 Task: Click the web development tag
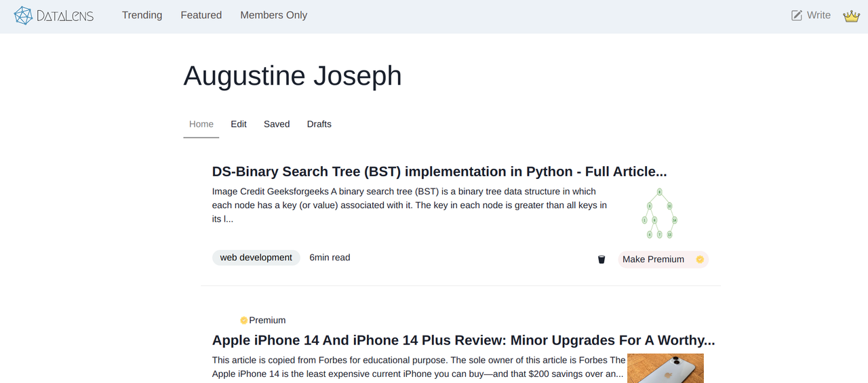coord(256,258)
